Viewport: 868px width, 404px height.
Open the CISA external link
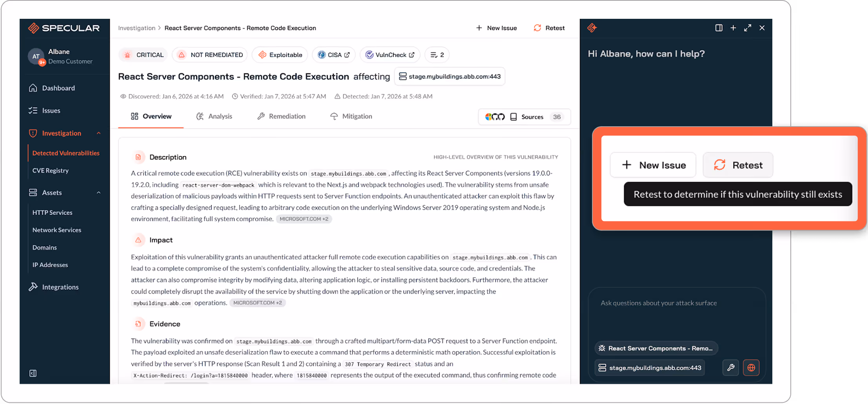tap(334, 55)
